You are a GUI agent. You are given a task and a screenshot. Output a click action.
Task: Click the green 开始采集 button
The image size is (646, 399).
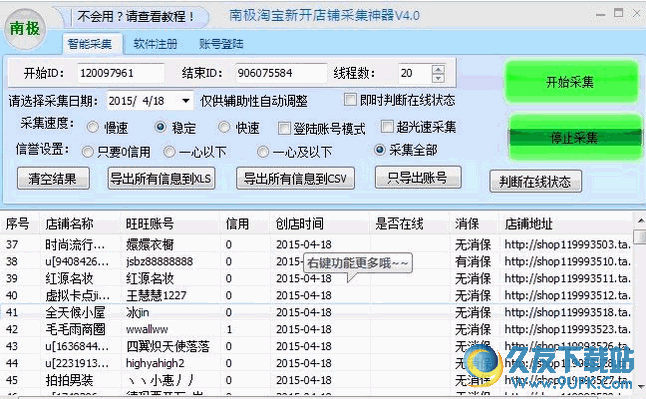pos(571,82)
